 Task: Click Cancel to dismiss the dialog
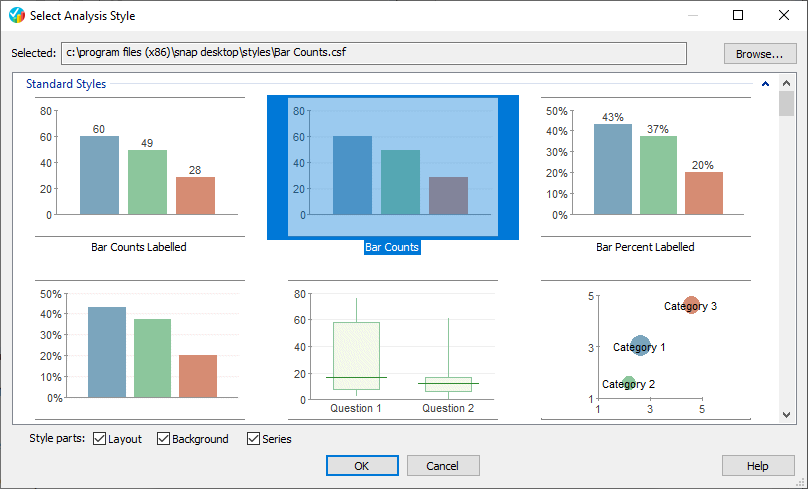(442, 465)
